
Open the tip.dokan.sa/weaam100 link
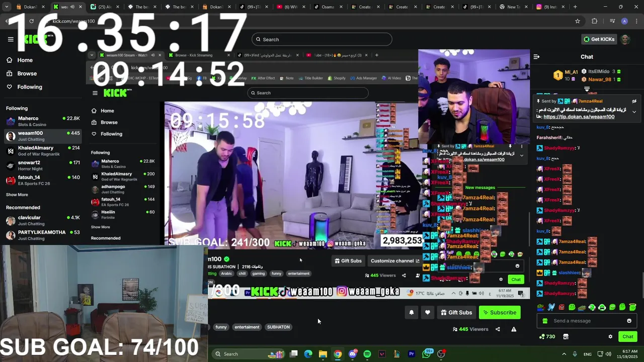[x=579, y=117]
